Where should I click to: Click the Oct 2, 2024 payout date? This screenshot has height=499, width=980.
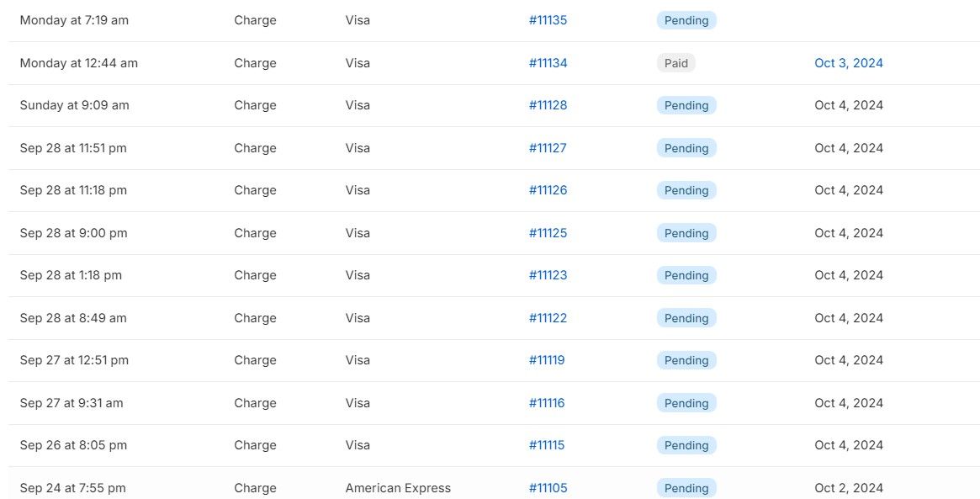tap(849, 488)
